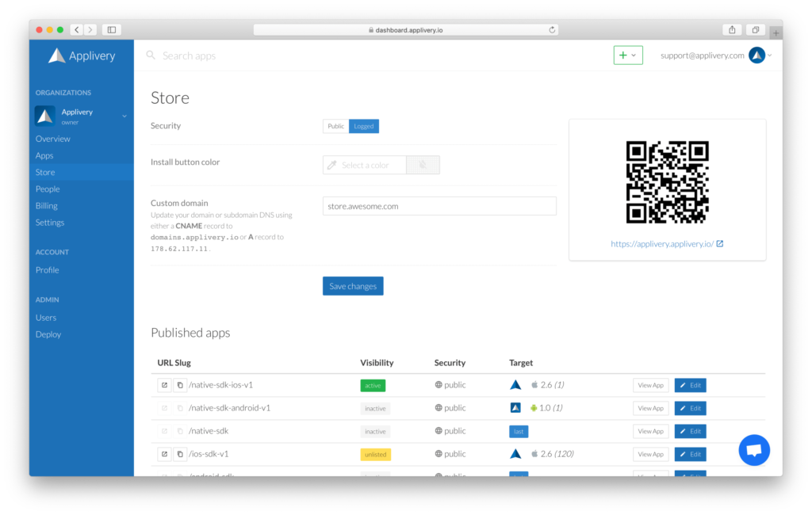Copy the /native-sdk-ios-v1 URL icon
The width and height of the screenshot is (812, 515).
(180, 385)
